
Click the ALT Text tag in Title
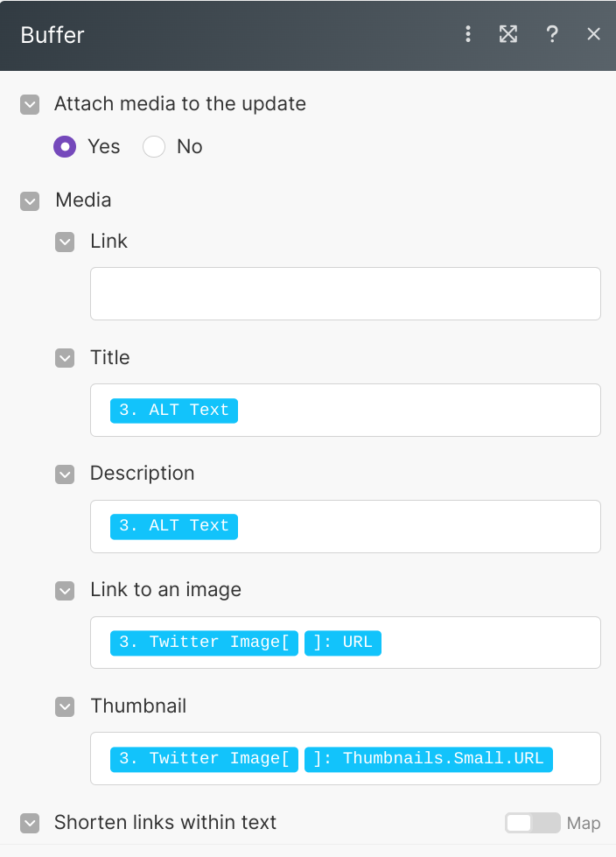point(174,410)
